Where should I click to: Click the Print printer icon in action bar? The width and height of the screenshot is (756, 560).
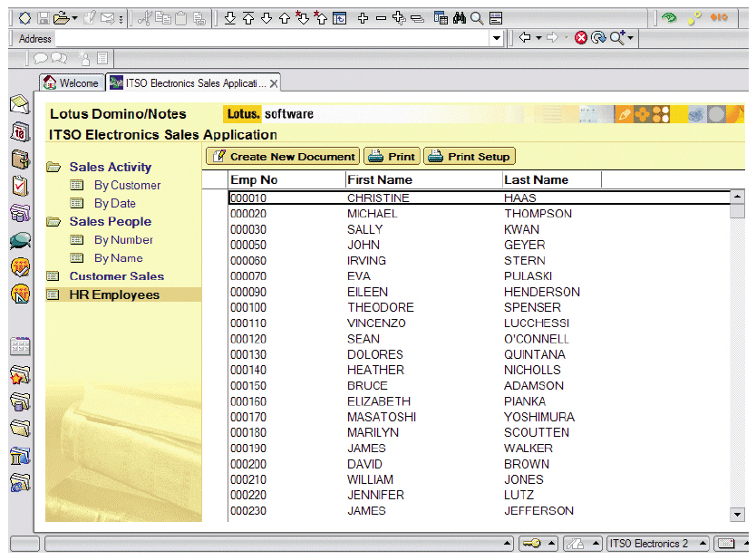coord(375,157)
